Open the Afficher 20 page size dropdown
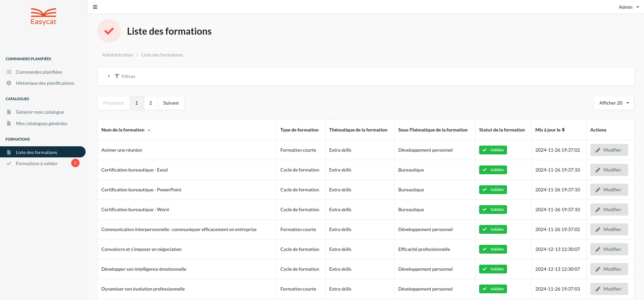The width and height of the screenshot is (644, 300). [614, 103]
